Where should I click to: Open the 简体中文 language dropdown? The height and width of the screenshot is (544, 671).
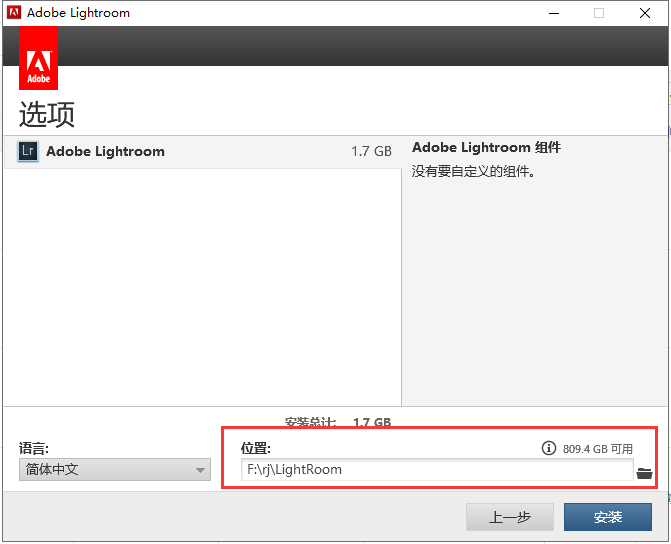click(x=115, y=470)
